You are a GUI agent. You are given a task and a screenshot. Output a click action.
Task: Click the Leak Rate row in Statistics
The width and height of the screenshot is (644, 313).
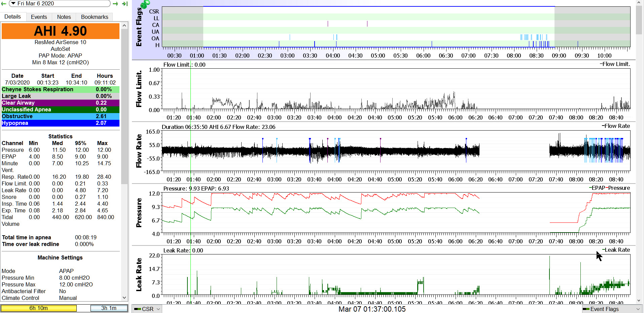click(x=61, y=190)
